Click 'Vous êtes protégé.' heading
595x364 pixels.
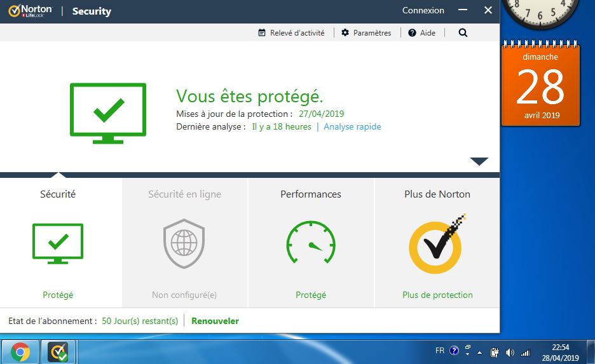[249, 96]
